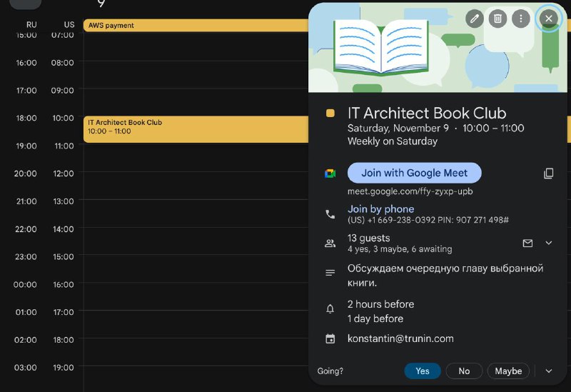Image resolution: width=571 pixels, height=392 pixels.
Task: Click the guests people icon
Action: [330, 243]
